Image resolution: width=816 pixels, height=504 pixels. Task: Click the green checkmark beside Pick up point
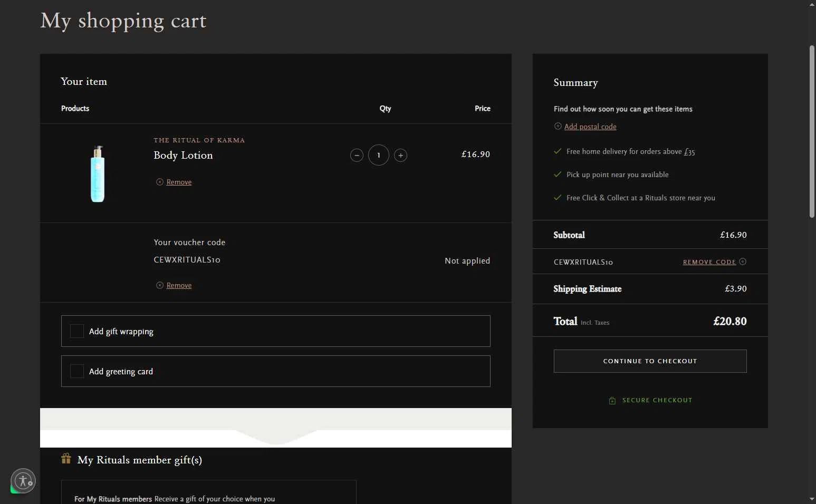[x=558, y=175]
